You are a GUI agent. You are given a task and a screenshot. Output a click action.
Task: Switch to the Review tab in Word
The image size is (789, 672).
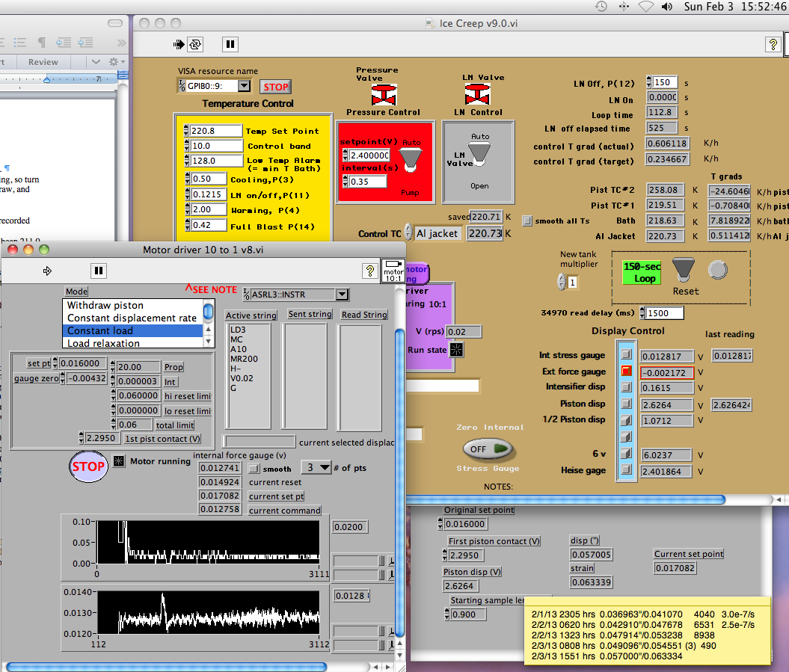pyautogui.click(x=43, y=62)
